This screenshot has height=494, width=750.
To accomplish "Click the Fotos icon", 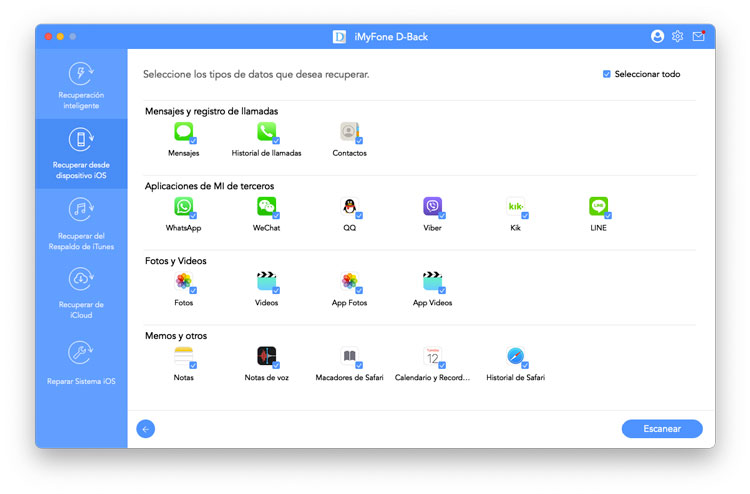I will 183,281.
